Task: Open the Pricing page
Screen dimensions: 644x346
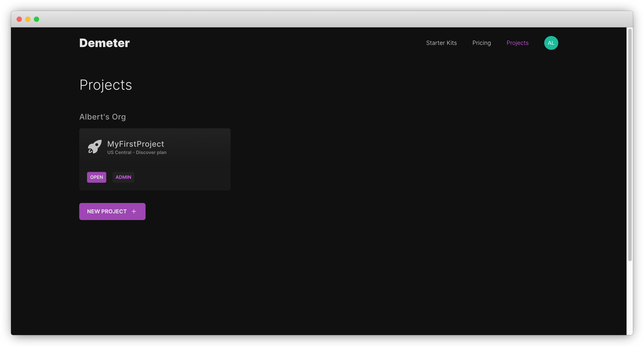Action: pos(482,43)
